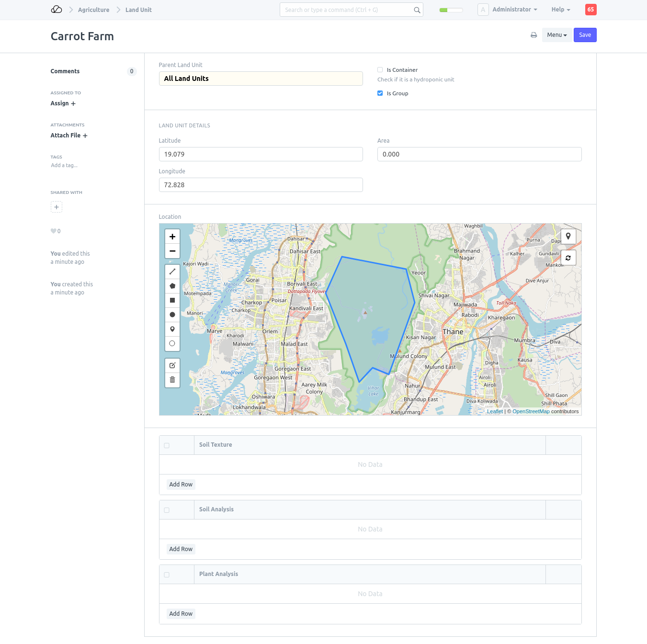This screenshot has width=647, height=644.
Task: Click the delete layers trash icon
Action: pyautogui.click(x=172, y=380)
